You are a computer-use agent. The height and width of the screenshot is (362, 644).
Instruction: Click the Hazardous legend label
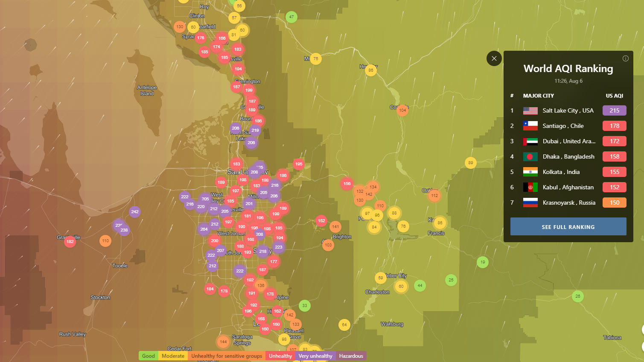coord(351,356)
